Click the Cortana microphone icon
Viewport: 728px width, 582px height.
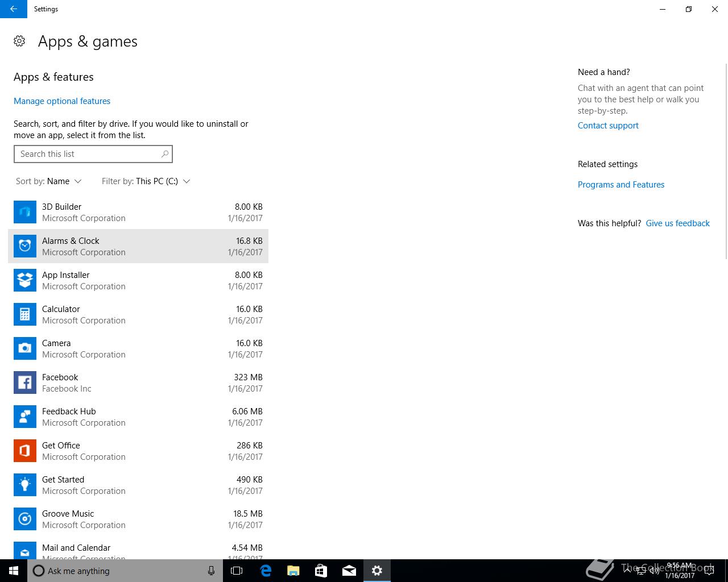[211, 571]
